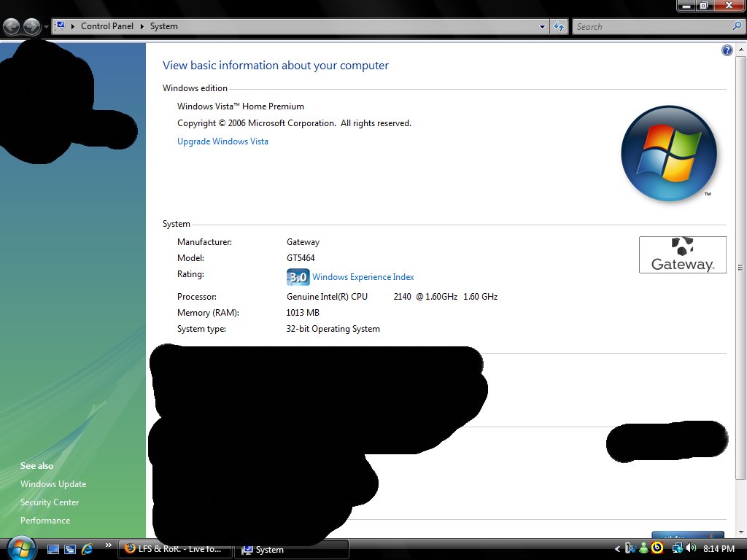Click the Windows Vista Home Premium text
Viewport: 747px width, 560px height.
[x=241, y=106]
